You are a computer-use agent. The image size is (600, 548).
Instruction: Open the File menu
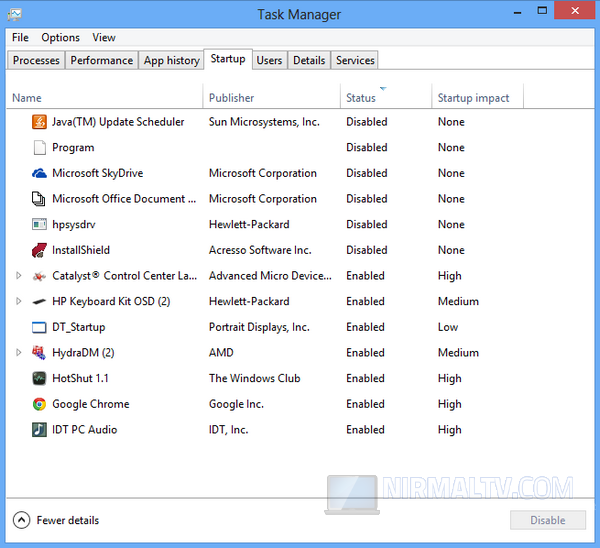(x=20, y=38)
